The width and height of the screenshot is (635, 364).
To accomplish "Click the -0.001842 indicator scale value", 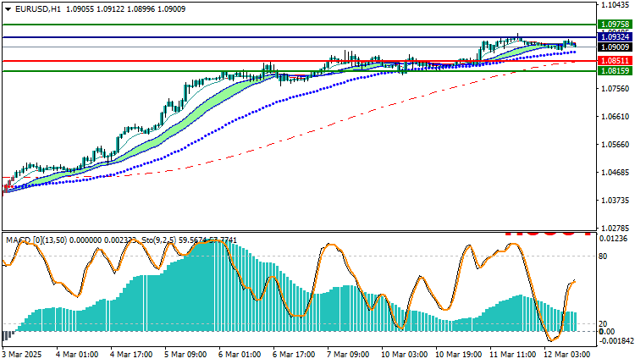I will pos(616,341).
